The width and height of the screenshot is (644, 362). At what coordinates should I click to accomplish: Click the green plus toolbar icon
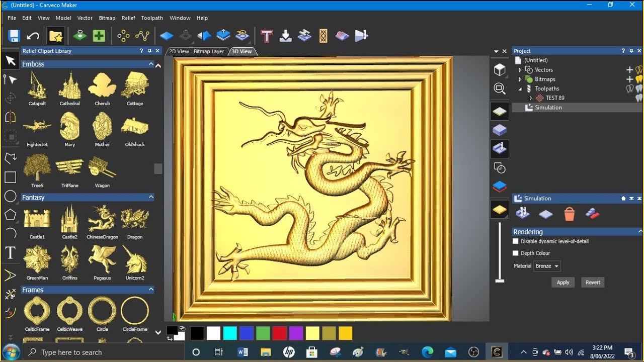click(x=99, y=36)
